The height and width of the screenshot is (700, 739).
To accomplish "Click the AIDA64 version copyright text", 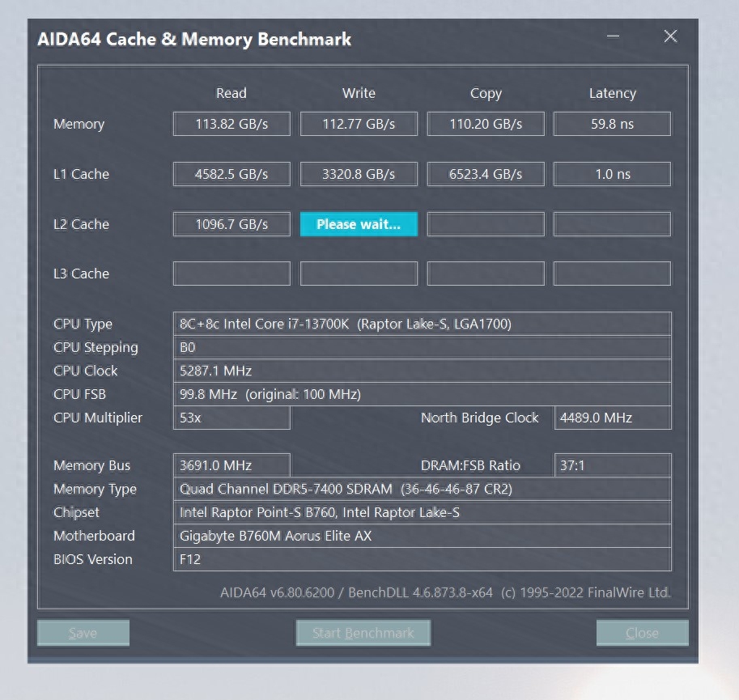I will pos(445,592).
